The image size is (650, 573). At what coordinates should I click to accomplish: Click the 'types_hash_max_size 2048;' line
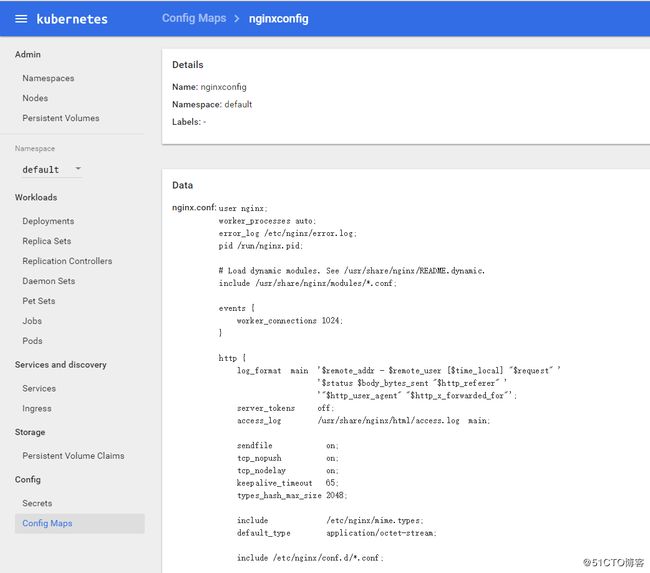pyautogui.click(x=292, y=495)
